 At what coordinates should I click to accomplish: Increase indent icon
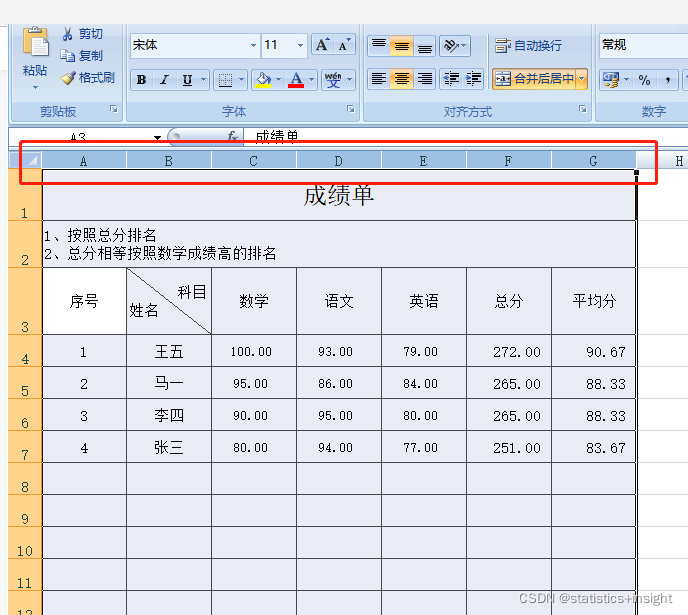pyautogui.click(x=473, y=79)
